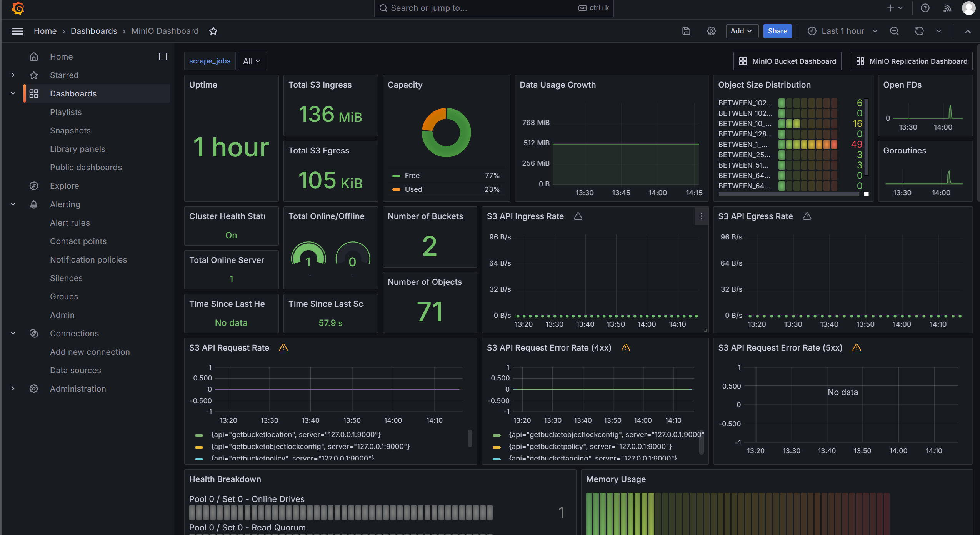This screenshot has width=980, height=535.
Task: Open the help question mark icon
Action: pyautogui.click(x=925, y=8)
